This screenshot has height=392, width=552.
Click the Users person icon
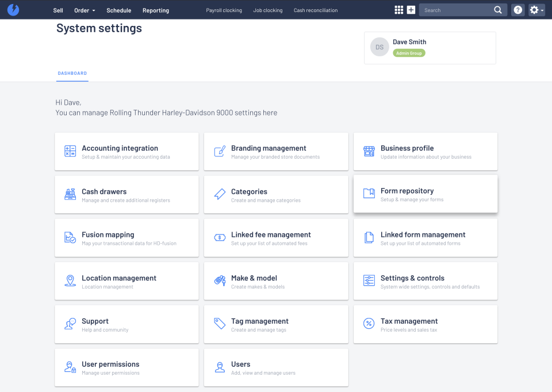point(219,367)
